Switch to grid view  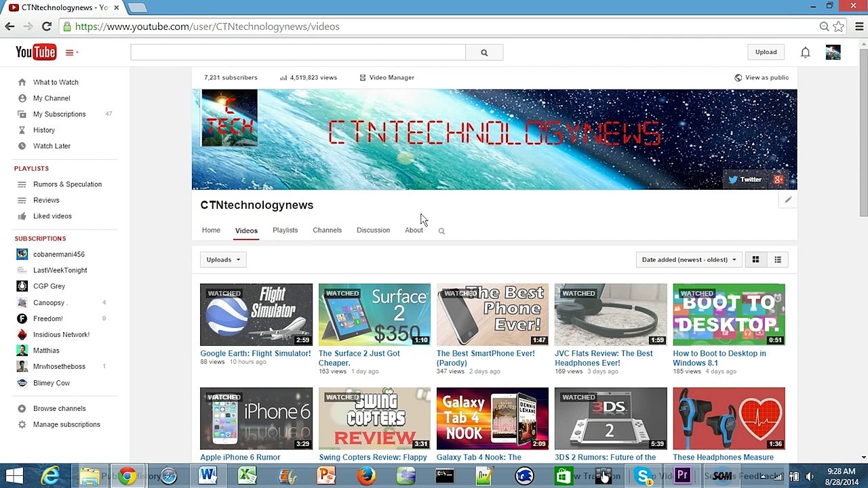click(755, 260)
